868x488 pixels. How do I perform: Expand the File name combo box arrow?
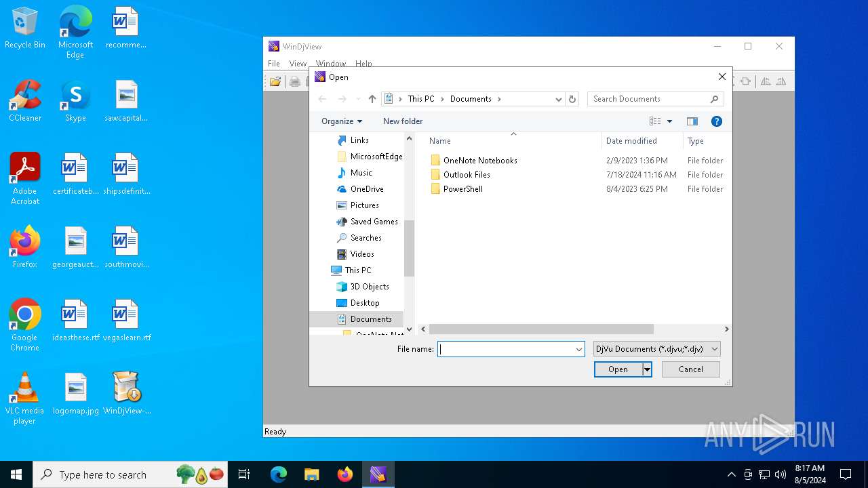point(579,349)
